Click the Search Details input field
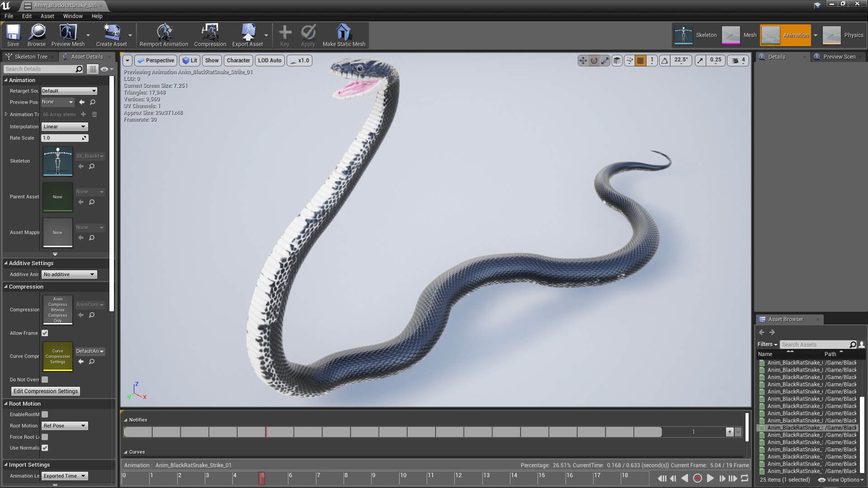The width and height of the screenshot is (868, 488). tap(40, 69)
